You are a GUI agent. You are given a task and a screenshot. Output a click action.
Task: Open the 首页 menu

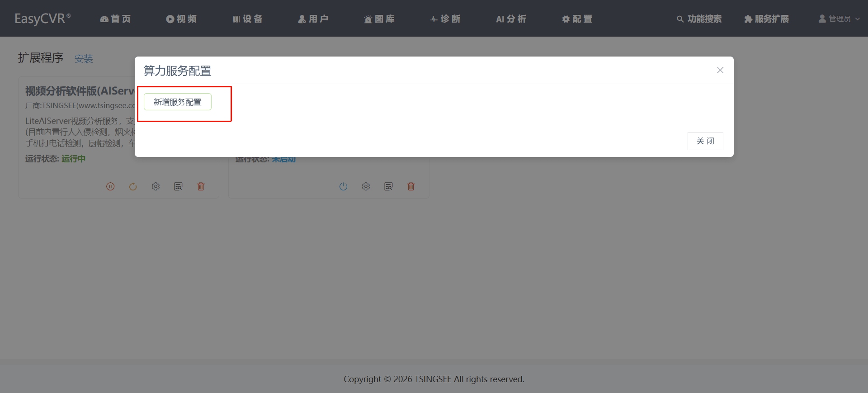click(x=115, y=19)
